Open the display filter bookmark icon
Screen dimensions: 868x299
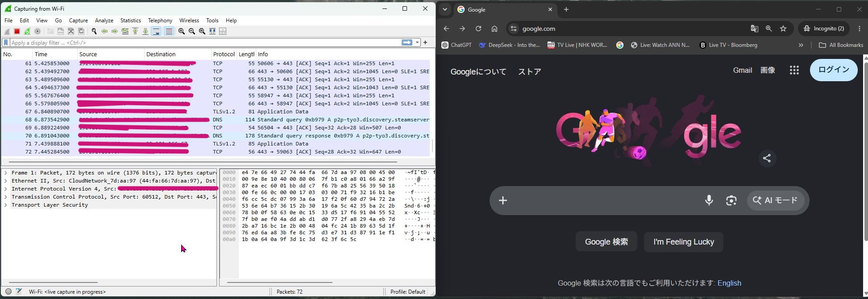6,42
